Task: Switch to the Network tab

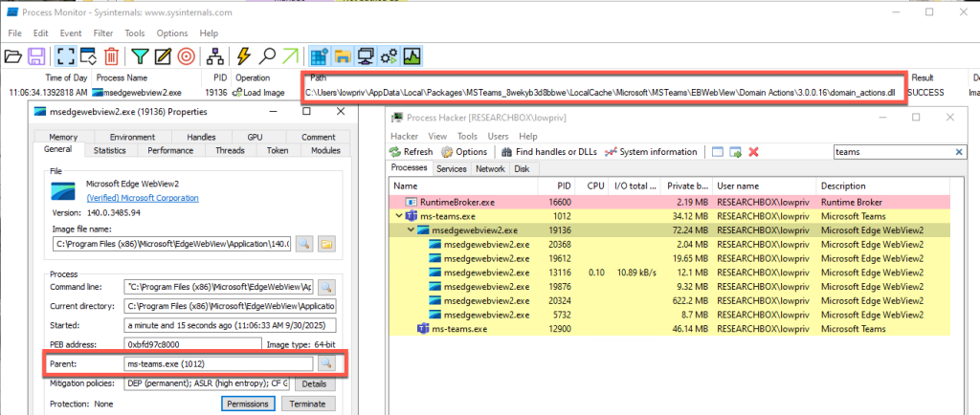Action: pyautogui.click(x=490, y=168)
